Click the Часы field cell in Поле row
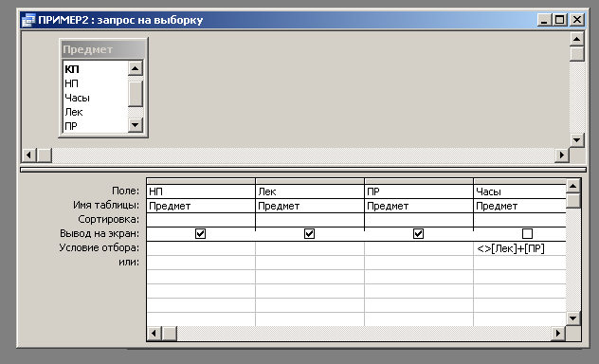Image resolution: width=599 pixels, height=364 pixels. coord(520,191)
